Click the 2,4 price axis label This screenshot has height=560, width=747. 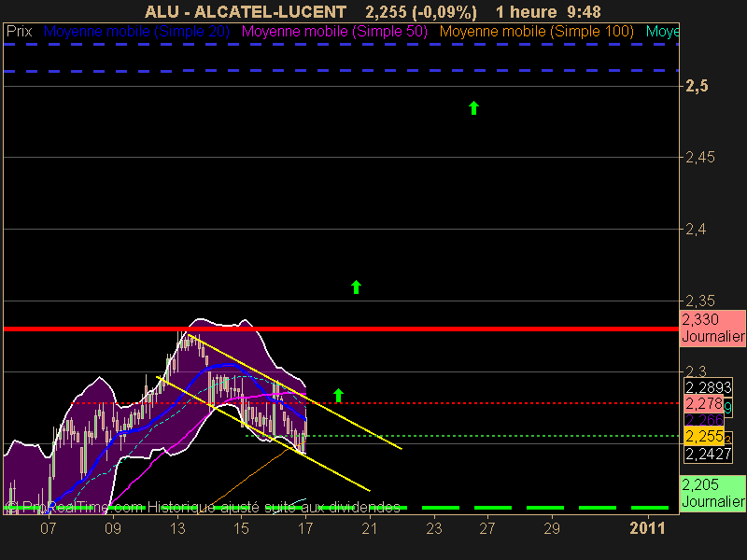696,229
